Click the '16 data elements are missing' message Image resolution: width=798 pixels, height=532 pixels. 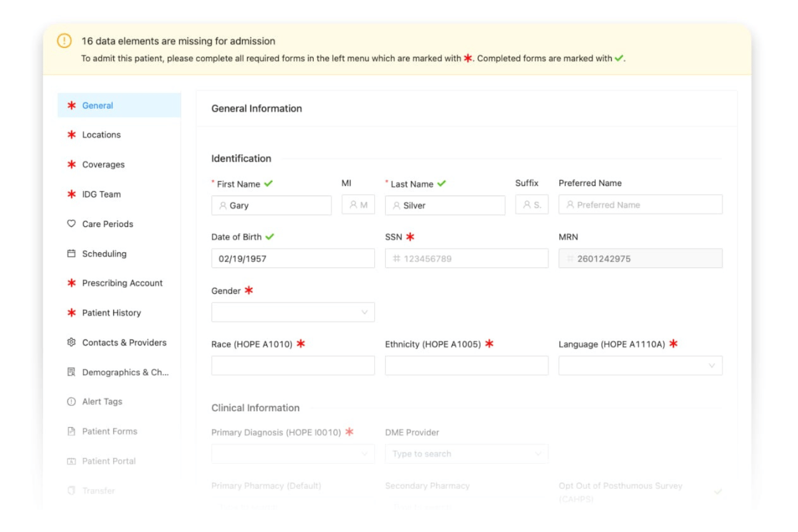point(178,41)
